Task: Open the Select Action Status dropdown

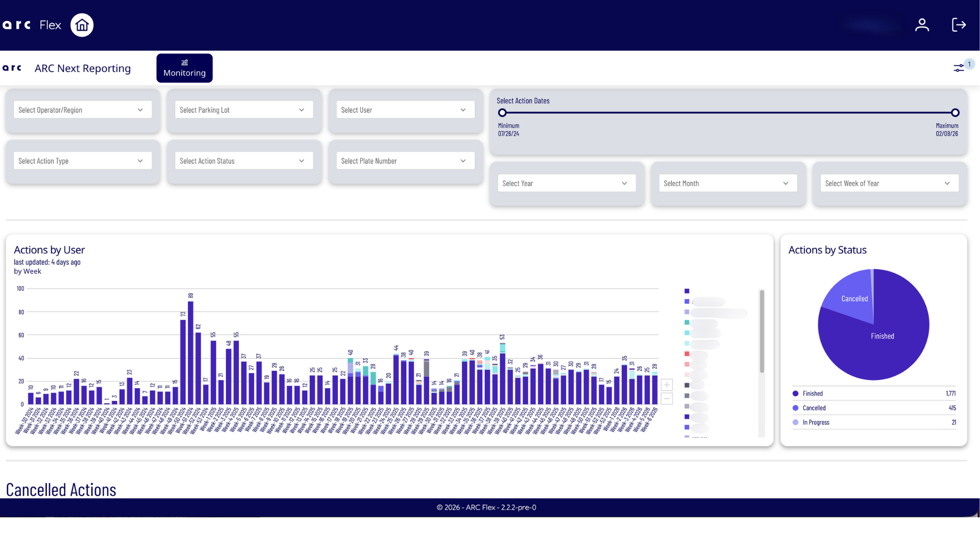Action: [x=243, y=160]
